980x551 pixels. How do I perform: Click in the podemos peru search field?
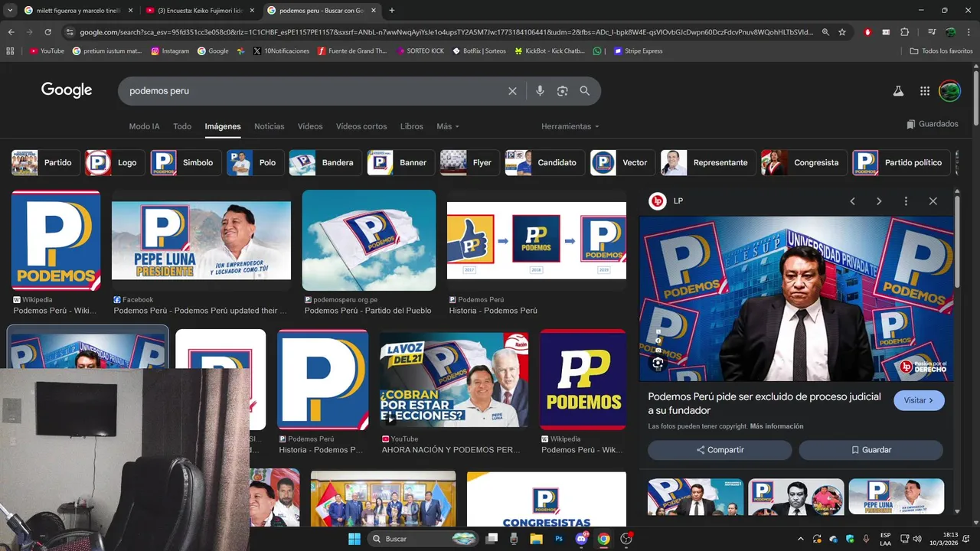[314, 91]
